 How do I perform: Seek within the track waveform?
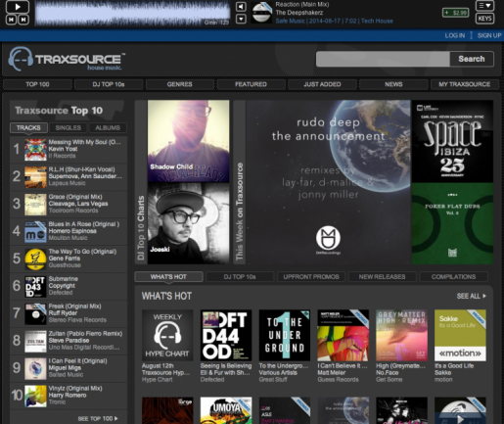pyautogui.click(x=132, y=13)
